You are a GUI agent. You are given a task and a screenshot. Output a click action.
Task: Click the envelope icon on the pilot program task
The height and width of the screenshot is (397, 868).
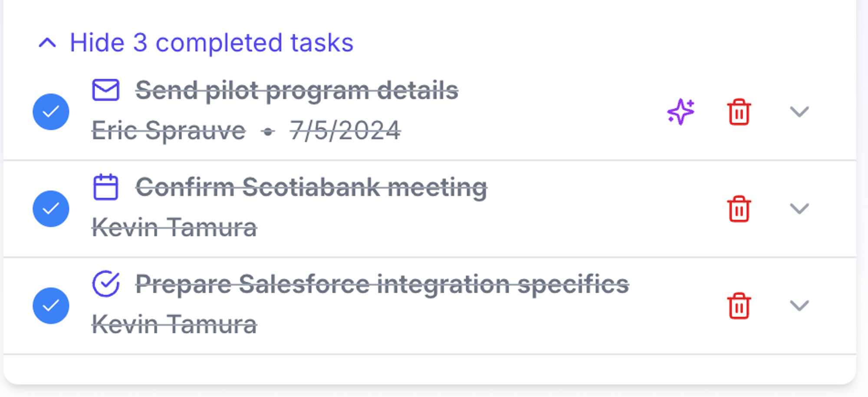tap(105, 90)
